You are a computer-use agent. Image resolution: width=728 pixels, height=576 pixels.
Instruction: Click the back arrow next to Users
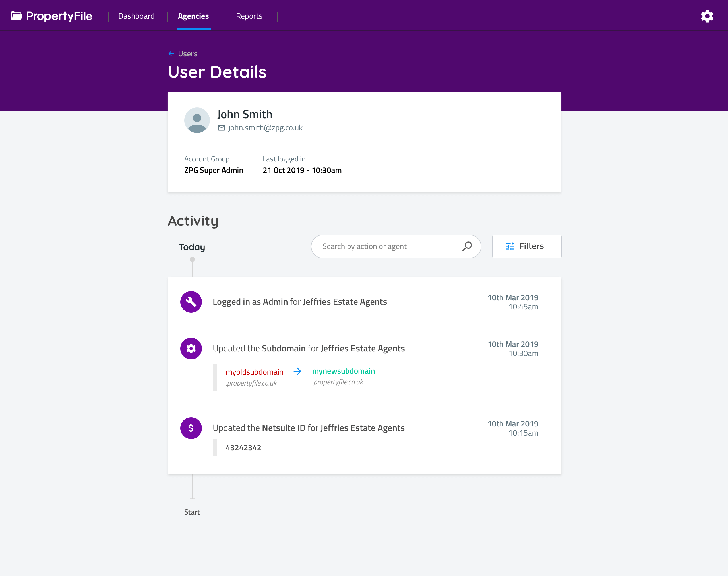pos(171,54)
